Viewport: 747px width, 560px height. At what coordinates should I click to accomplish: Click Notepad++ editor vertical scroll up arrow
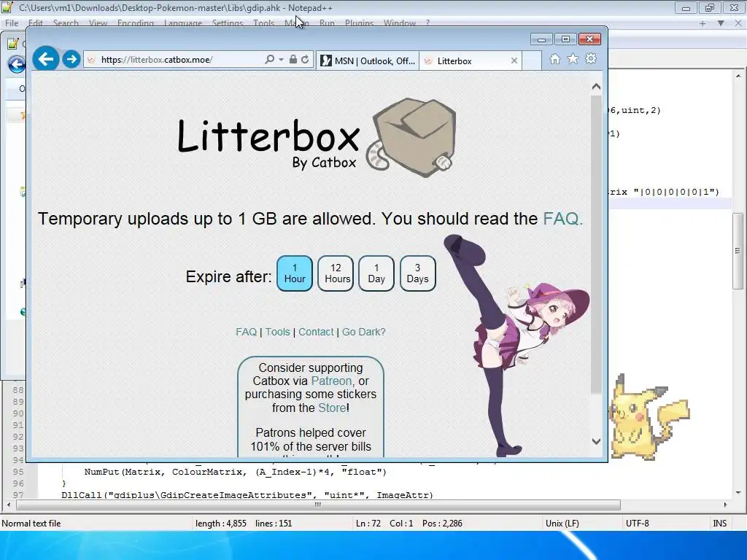[738, 76]
